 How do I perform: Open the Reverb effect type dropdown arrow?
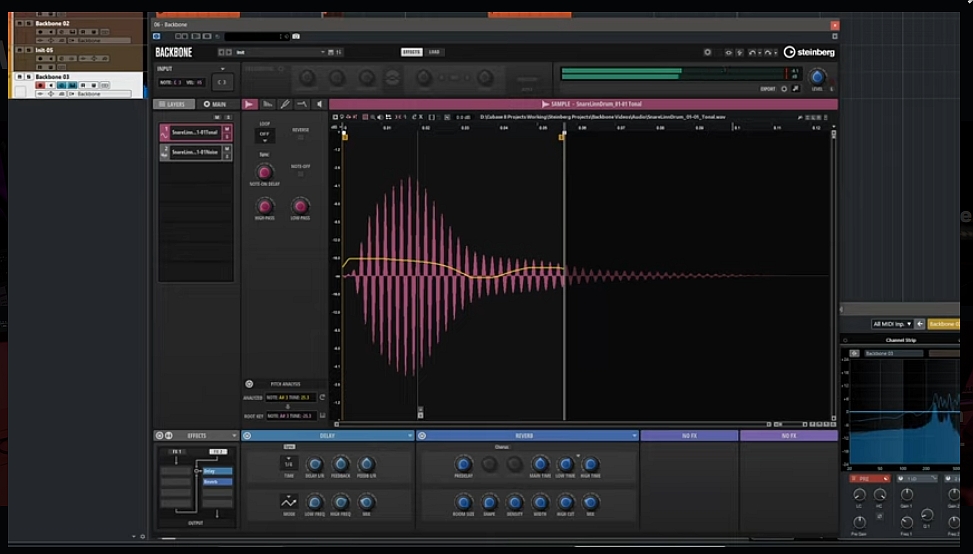[634, 436]
